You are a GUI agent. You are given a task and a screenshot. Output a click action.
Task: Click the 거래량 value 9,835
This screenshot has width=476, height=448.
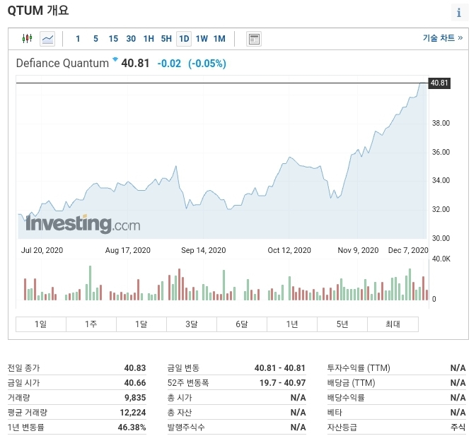(135, 398)
